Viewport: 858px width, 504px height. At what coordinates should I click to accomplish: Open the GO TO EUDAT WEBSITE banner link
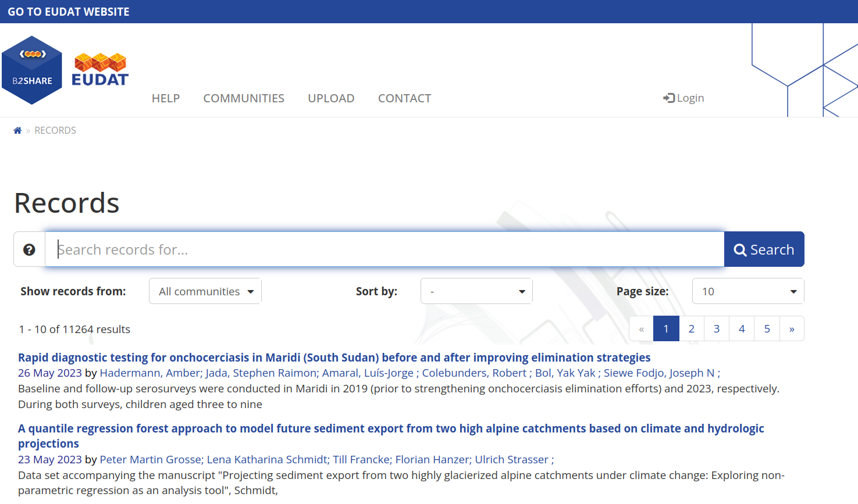coord(68,11)
